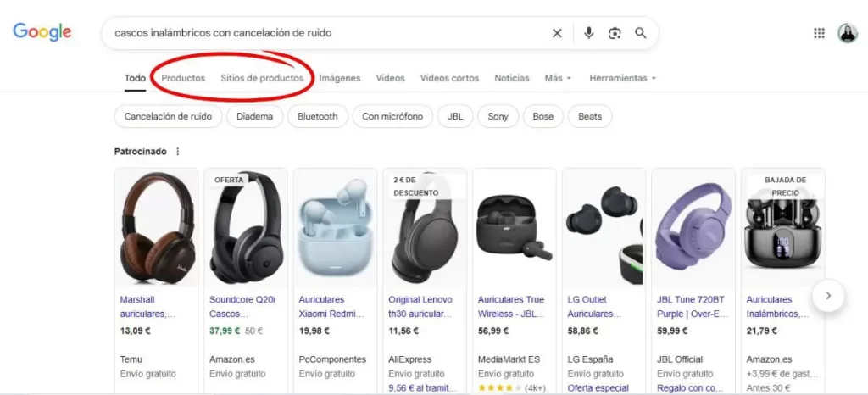Viewport: 868px width, 395px height.
Task: Expand the Más dropdown menu
Action: 558,78
